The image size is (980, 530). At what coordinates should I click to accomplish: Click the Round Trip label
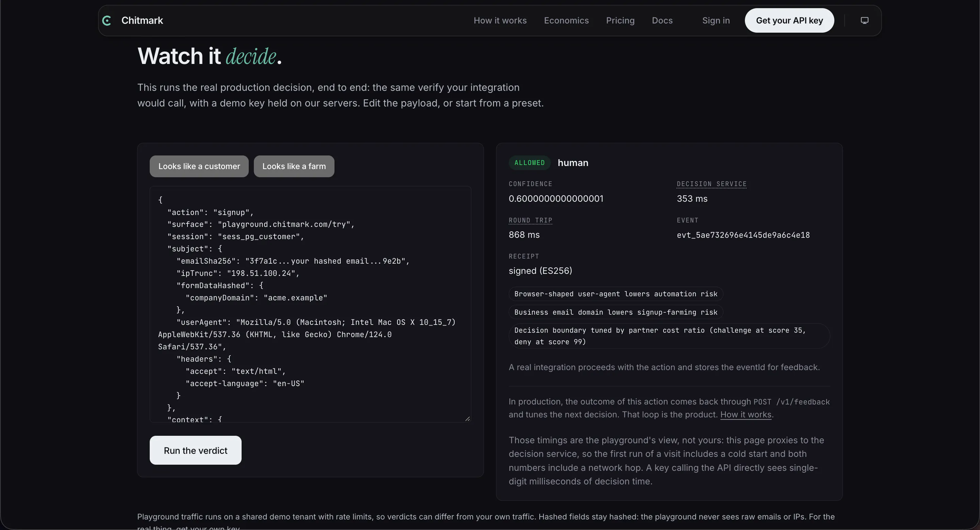pos(530,220)
